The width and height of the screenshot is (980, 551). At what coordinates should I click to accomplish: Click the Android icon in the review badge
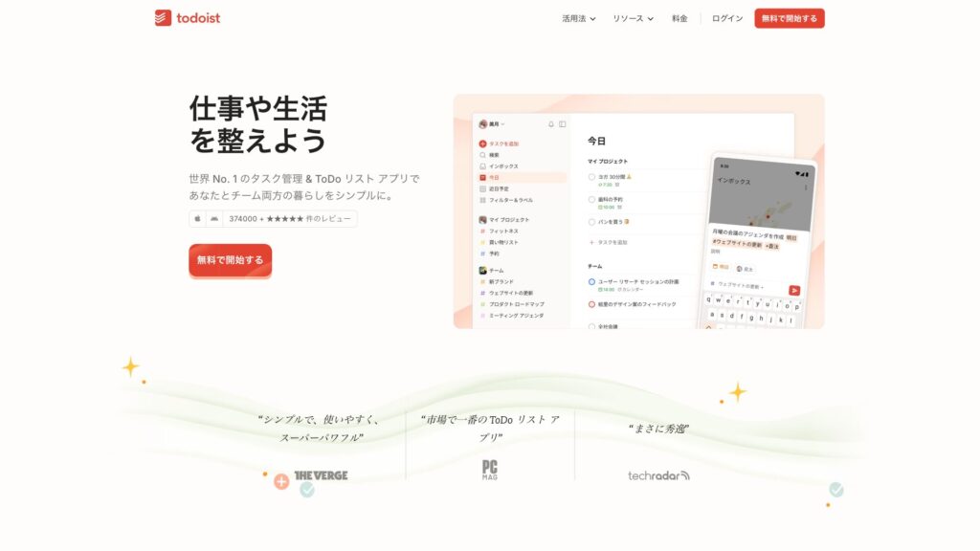tap(214, 219)
